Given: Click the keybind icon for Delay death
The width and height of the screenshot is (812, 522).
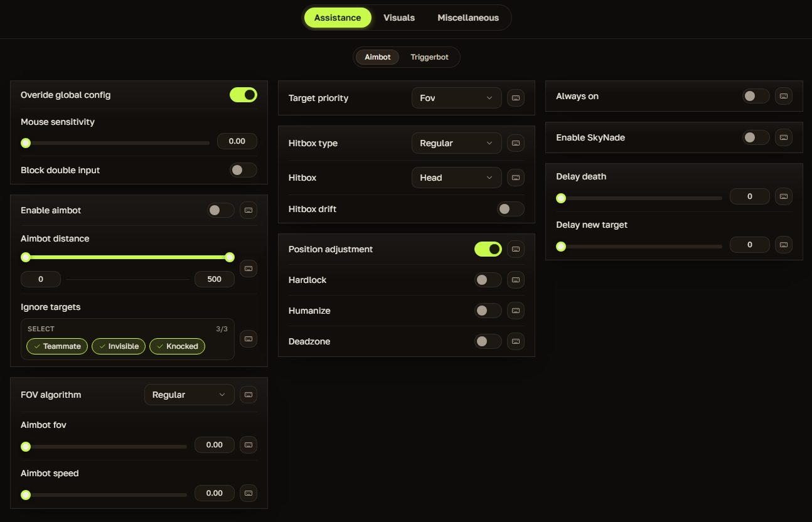Looking at the screenshot, I should click(x=784, y=196).
